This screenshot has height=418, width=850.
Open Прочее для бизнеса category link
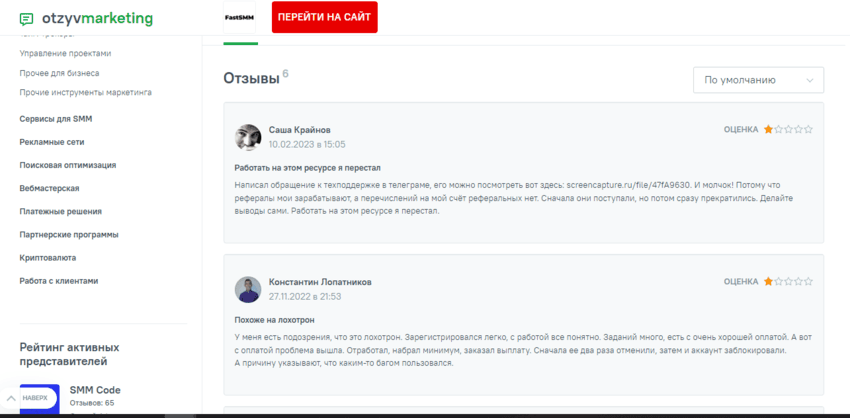59,73
